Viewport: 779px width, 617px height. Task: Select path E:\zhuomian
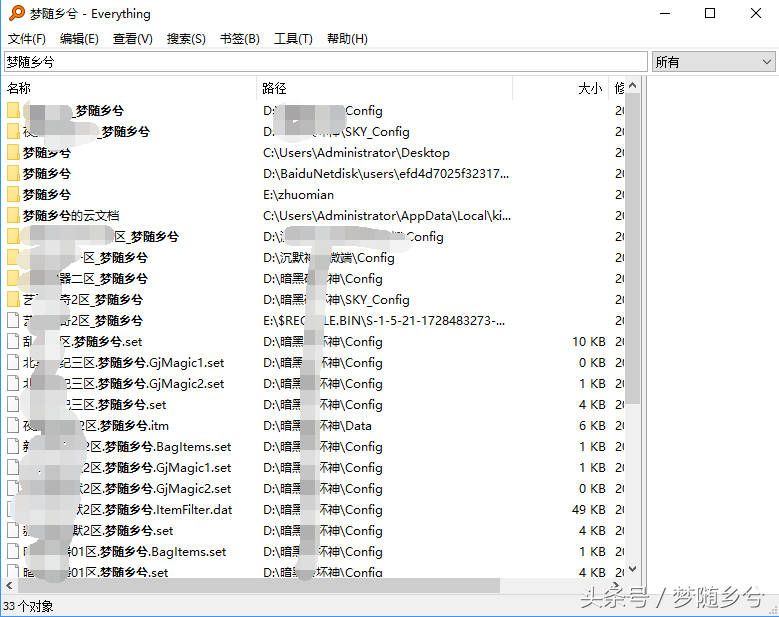coord(298,195)
